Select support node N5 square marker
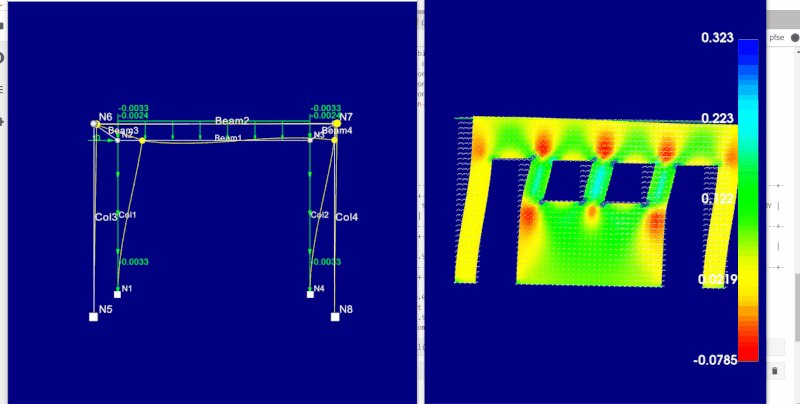 (93, 316)
